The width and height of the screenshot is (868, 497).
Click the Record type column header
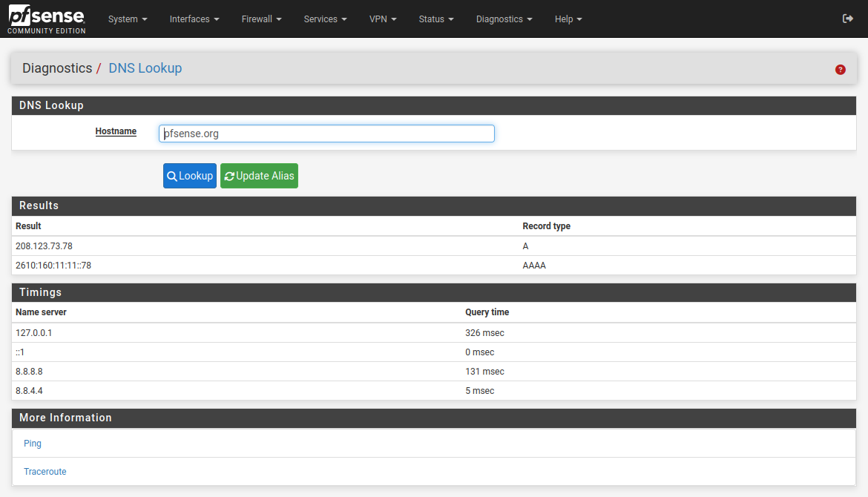coord(546,226)
